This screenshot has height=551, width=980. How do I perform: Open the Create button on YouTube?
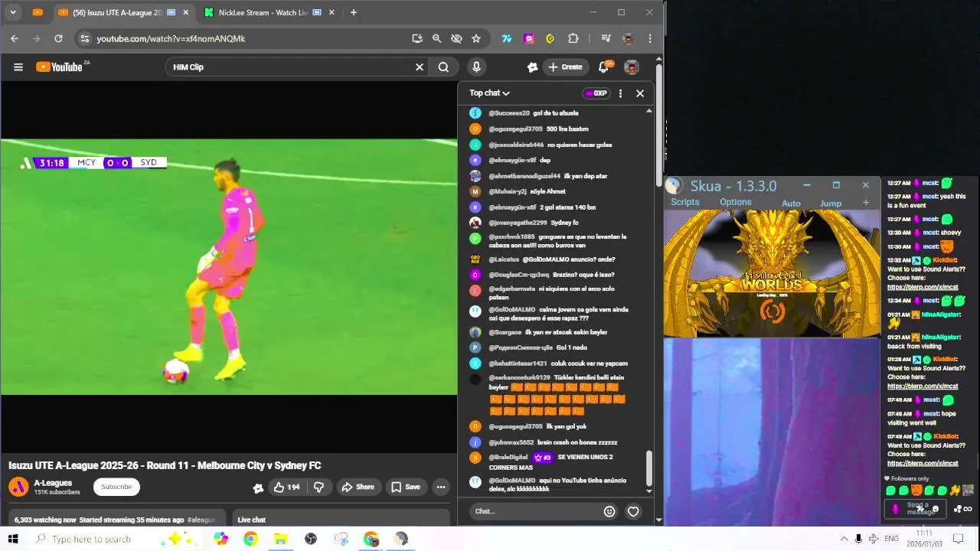click(x=565, y=67)
